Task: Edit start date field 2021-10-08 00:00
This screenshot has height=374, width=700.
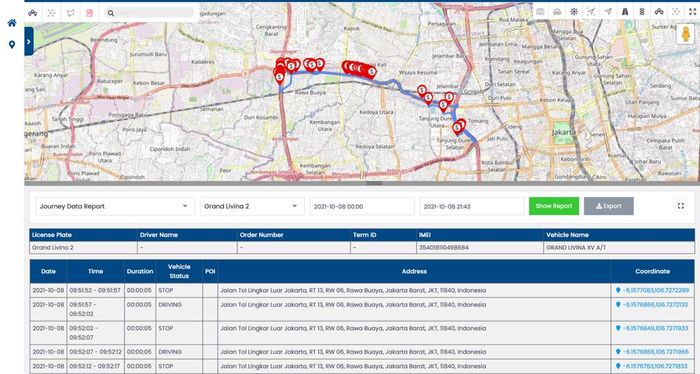Action: (362, 206)
